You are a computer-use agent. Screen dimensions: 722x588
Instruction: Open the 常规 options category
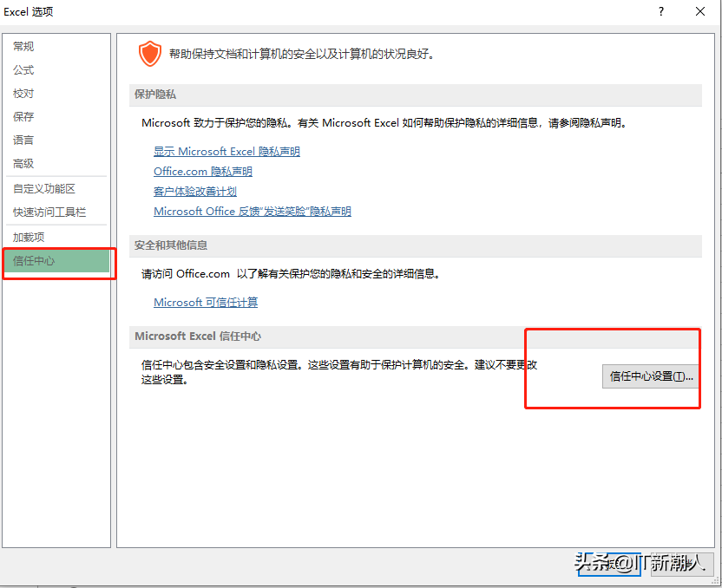coord(23,47)
